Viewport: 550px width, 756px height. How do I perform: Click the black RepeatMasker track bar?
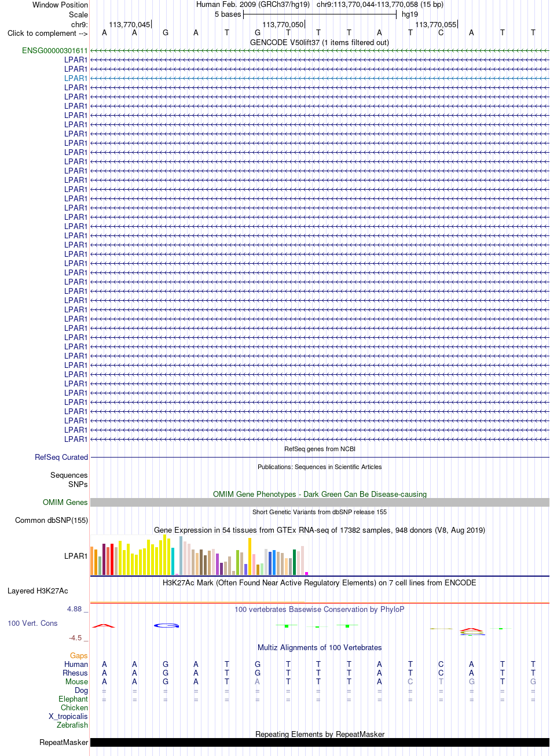coord(320,742)
